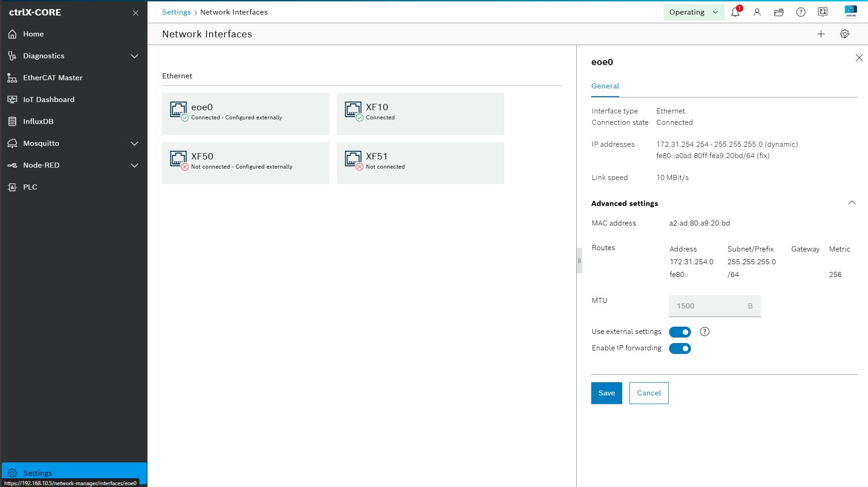868x487 pixels.
Task: Click the eoe0 ethernet port icon
Action: [178, 110]
